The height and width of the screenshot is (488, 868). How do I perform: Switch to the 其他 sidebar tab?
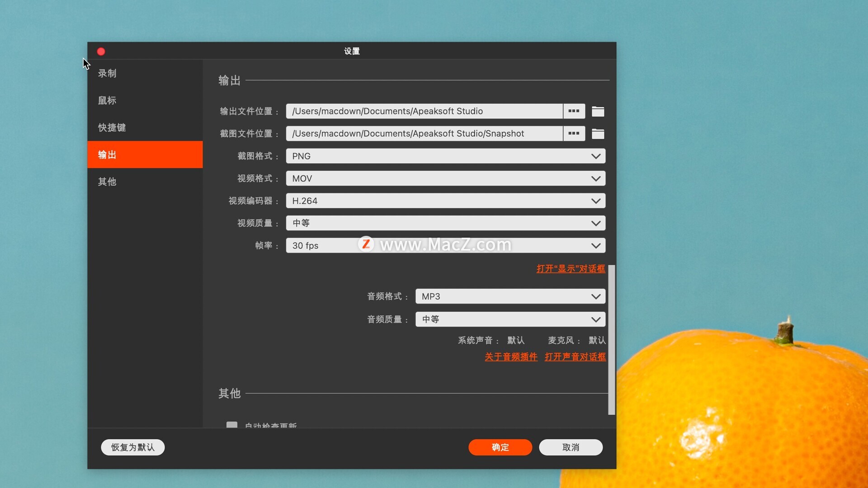pos(145,182)
